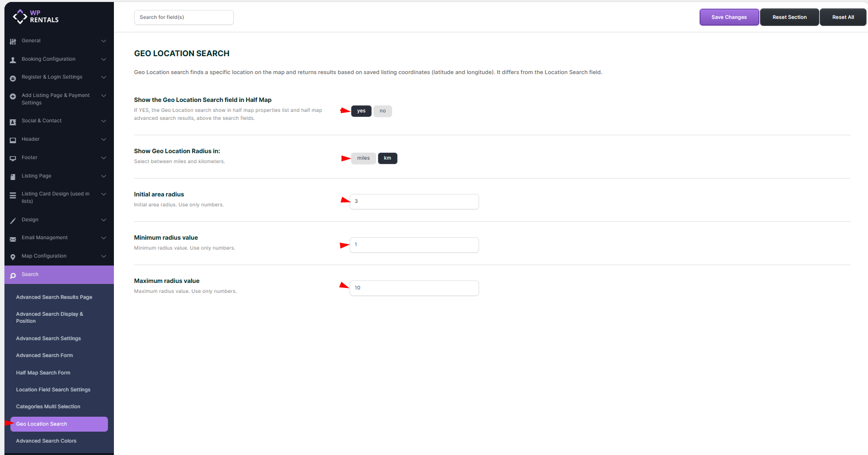Select miles for Geo Location radius
This screenshot has height=455, width=868.
click(x=363, y=158)
